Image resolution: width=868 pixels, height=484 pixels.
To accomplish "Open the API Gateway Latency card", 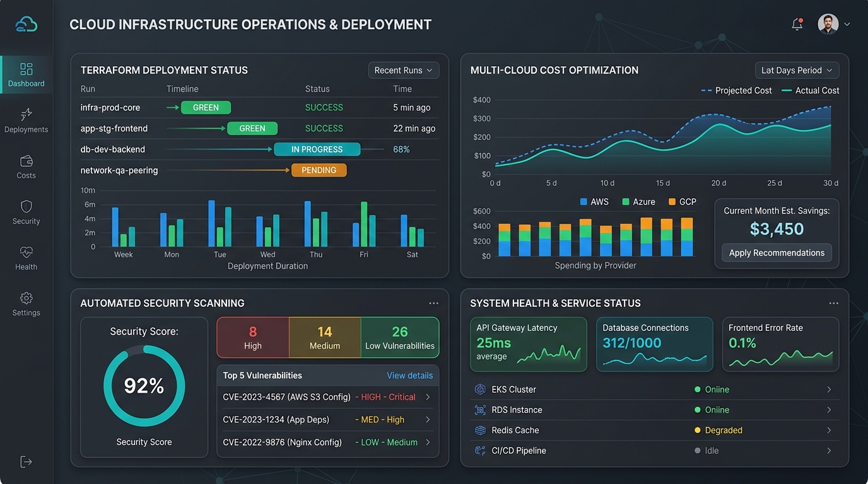I will (x=529, y=344).
